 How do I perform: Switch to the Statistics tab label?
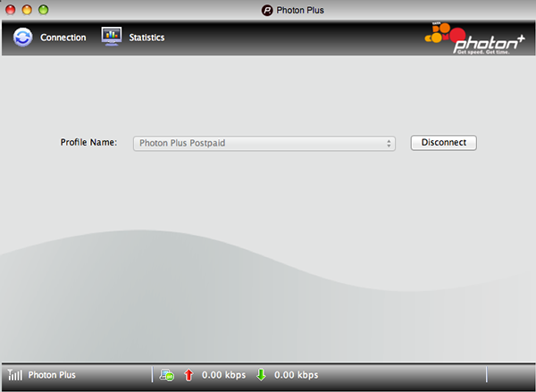(x=147, y=38)
